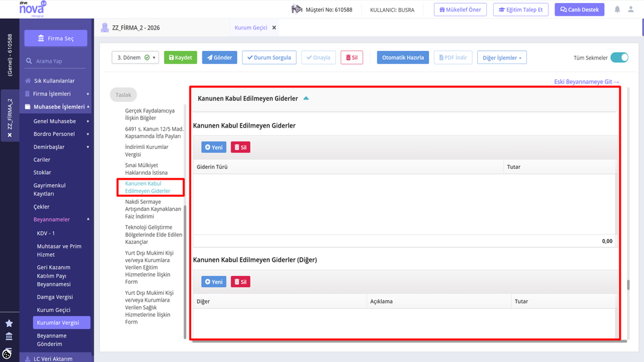Expand the Firma İşlemleri menu

(x=88, y=94)
